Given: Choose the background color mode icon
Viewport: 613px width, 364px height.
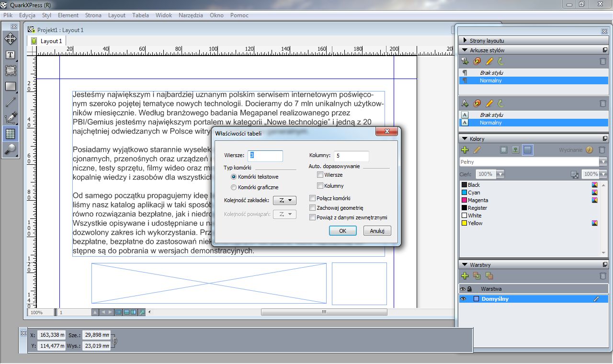Looking at the screenshot, I should (x=527, y=150).
